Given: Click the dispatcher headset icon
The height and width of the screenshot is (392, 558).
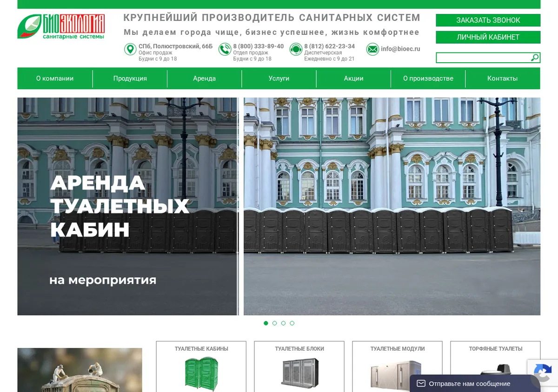Looking at the screenshot, I should click(296, 49).
